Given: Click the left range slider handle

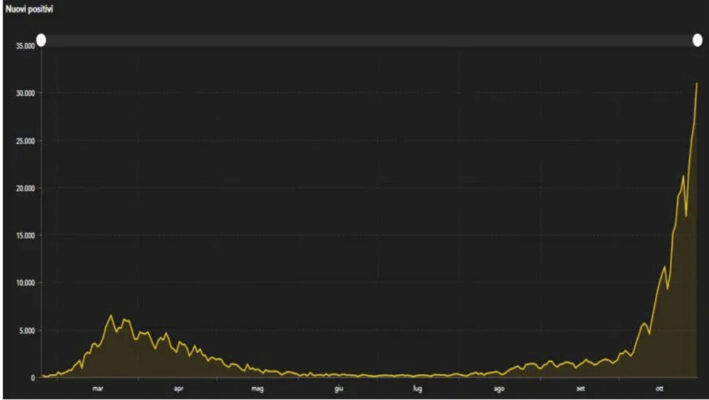Looking at the screenshot, I should tap(41, 40).
